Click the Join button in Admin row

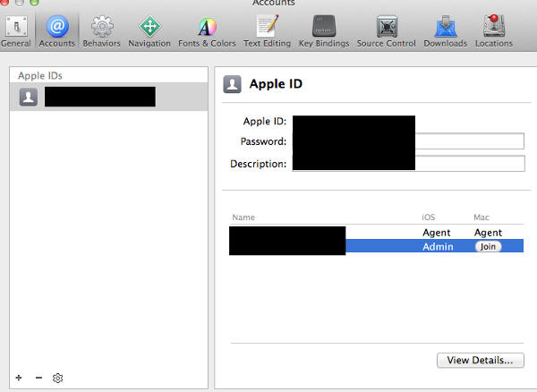(x=488, y=246)
